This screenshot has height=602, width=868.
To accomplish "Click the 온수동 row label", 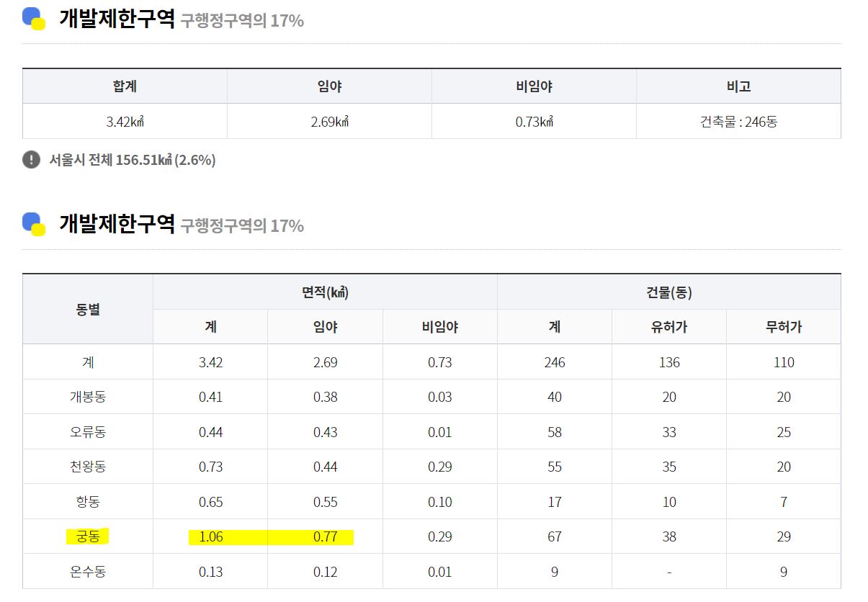I will 88,572.
